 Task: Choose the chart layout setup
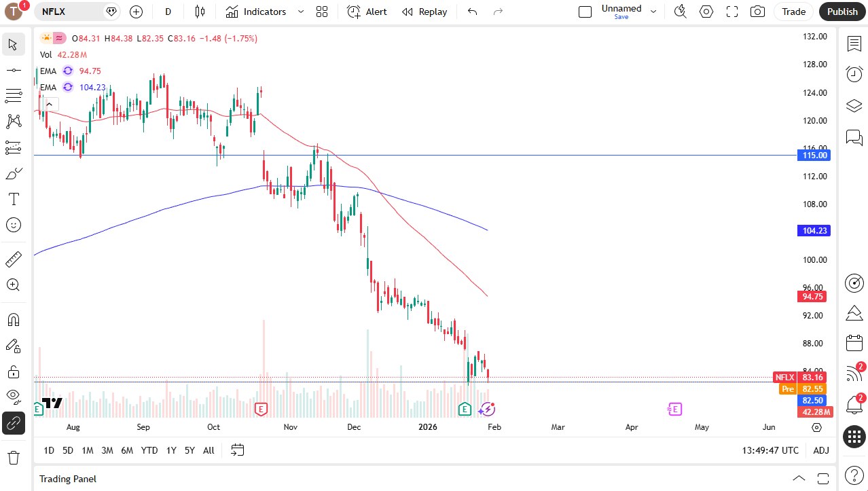pyautogui.click(x=585, y=12)
